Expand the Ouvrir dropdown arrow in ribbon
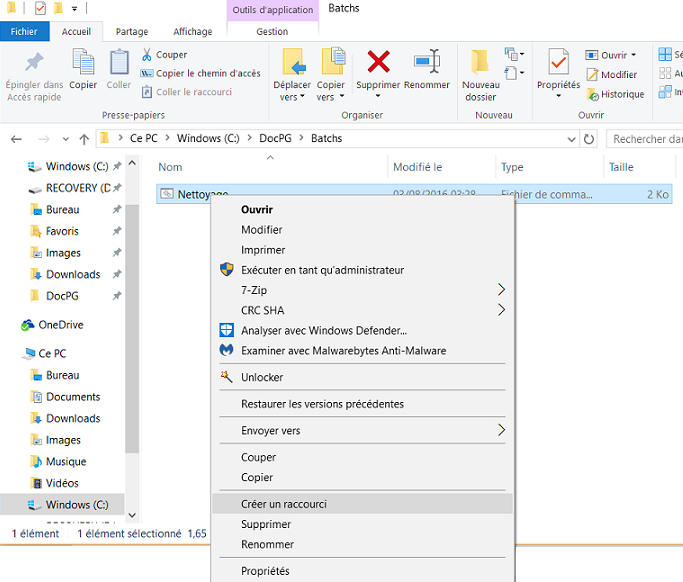 pos(634,55)
